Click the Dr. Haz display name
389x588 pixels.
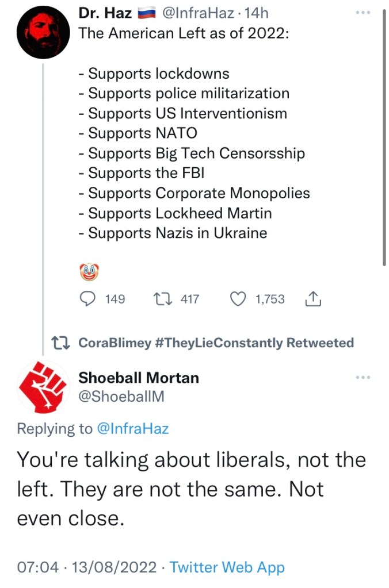tap(105, 13)
